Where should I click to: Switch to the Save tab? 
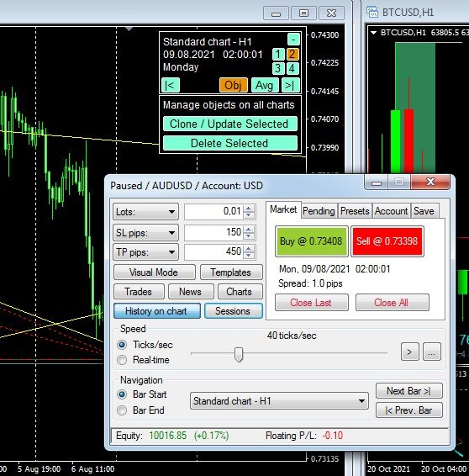(x=424, y=211)
